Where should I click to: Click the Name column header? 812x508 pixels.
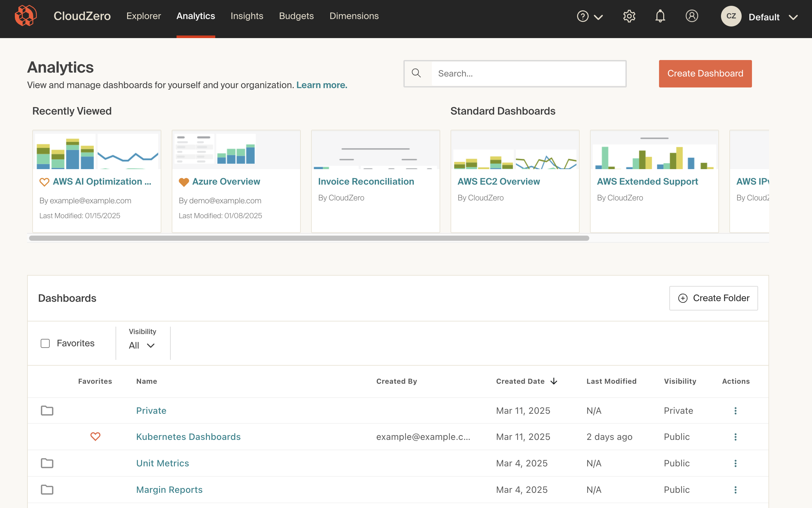[x=147, y=381]
